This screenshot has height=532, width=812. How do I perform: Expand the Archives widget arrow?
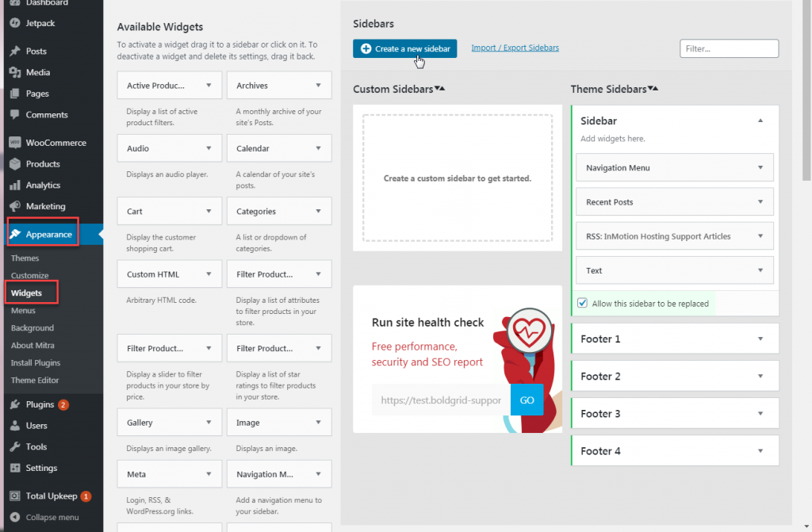point(319,86)
